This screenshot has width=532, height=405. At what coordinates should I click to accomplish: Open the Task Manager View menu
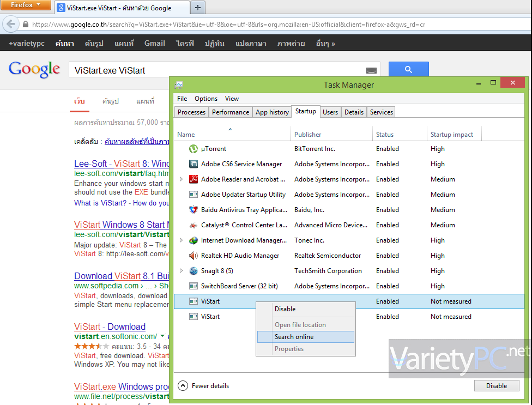click(232, 98)
